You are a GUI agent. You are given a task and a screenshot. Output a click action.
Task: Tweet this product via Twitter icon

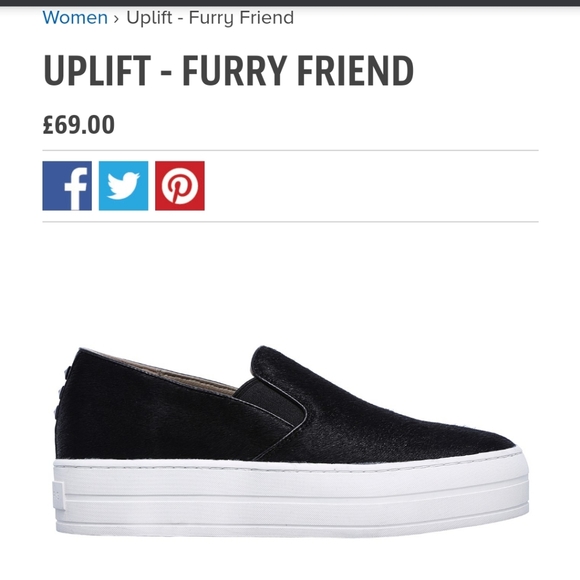pyautogui.click(x=124, y=186)
